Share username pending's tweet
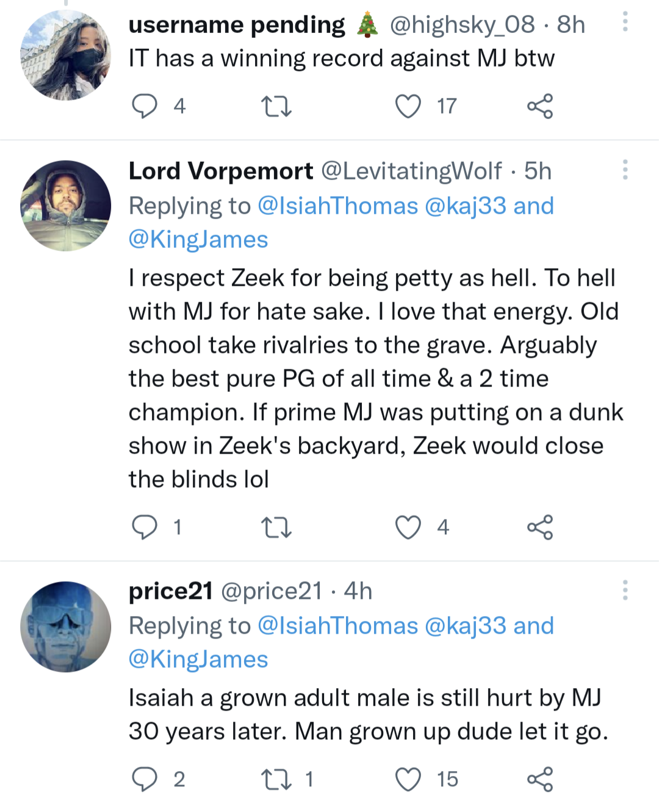Image resolution: width=659 pixels, height=812 pixels. 540,106
